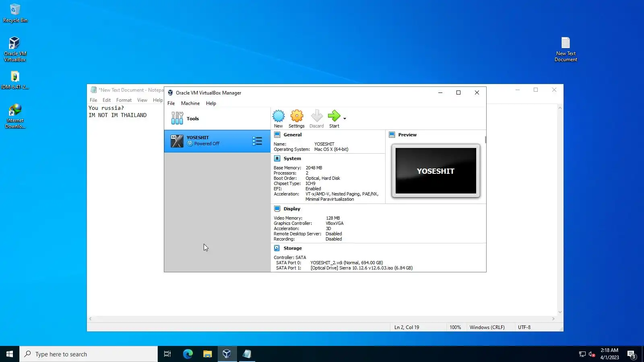Switch to VirtualBox taskbar button

pos(227,354)
